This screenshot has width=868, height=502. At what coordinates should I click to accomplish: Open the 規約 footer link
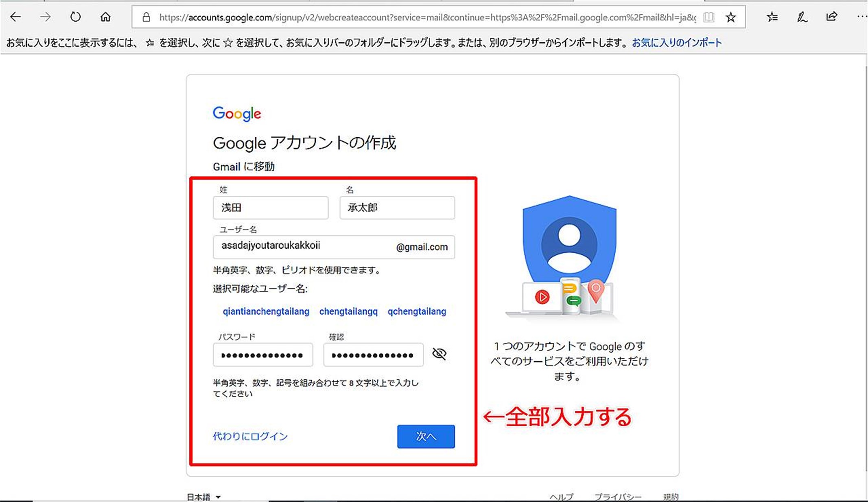click(x=671, y=497)
